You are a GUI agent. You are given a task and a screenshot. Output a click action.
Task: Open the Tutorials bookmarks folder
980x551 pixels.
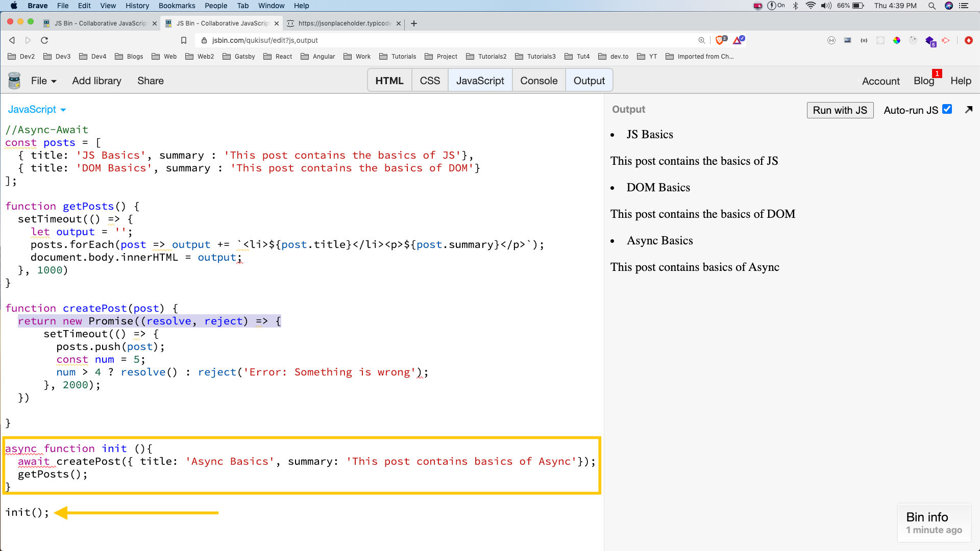coord(398,57)
